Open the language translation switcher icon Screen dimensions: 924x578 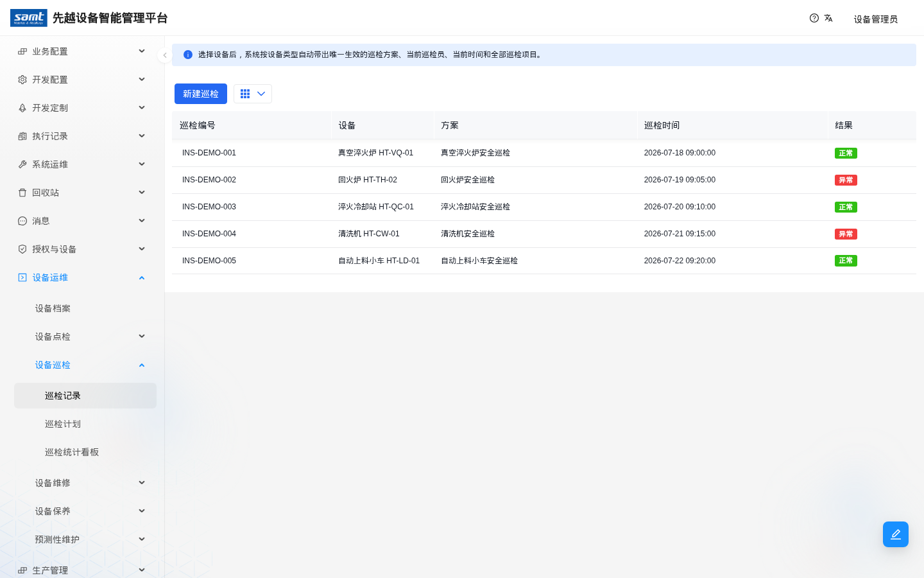click(828, 18)
